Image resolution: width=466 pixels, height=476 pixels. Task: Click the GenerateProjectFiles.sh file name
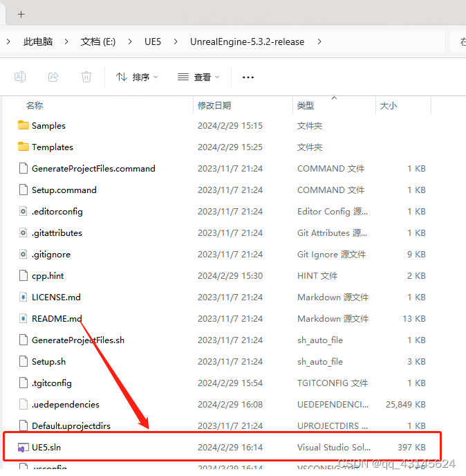[x=78, y=340]
